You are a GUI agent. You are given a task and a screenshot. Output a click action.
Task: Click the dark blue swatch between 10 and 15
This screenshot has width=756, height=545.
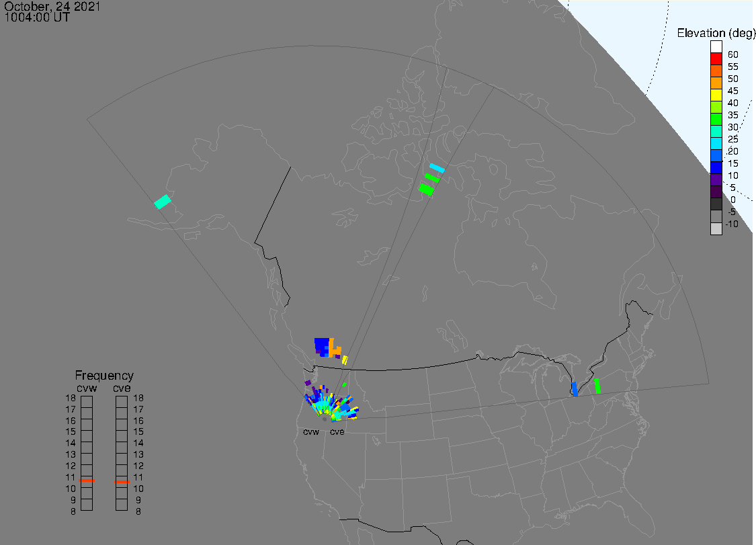click(716, 167)
